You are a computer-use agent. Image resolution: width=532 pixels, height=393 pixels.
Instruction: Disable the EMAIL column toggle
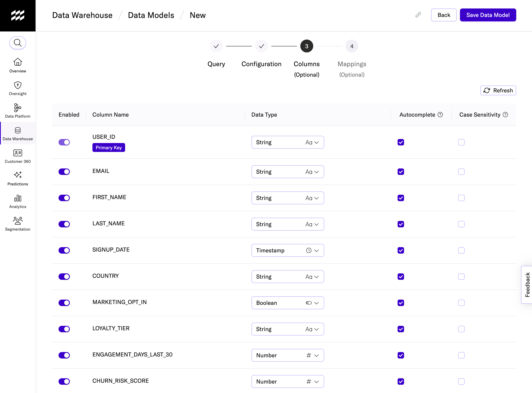click(x=64, y=172)
